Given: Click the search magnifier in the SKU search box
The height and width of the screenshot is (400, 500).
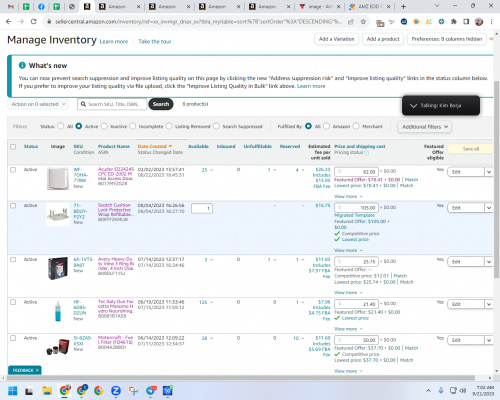Looking at the screenshot, I should (83, 104).
